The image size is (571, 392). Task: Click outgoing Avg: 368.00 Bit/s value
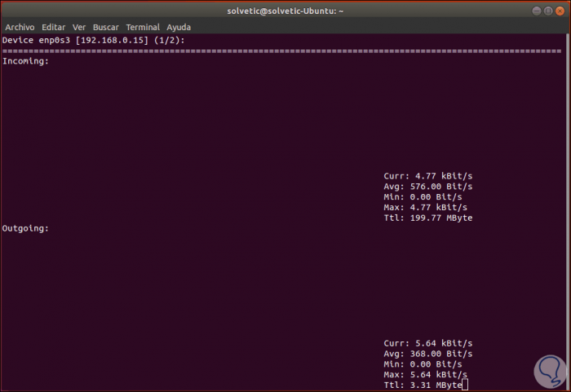click(x=428, y=355)
